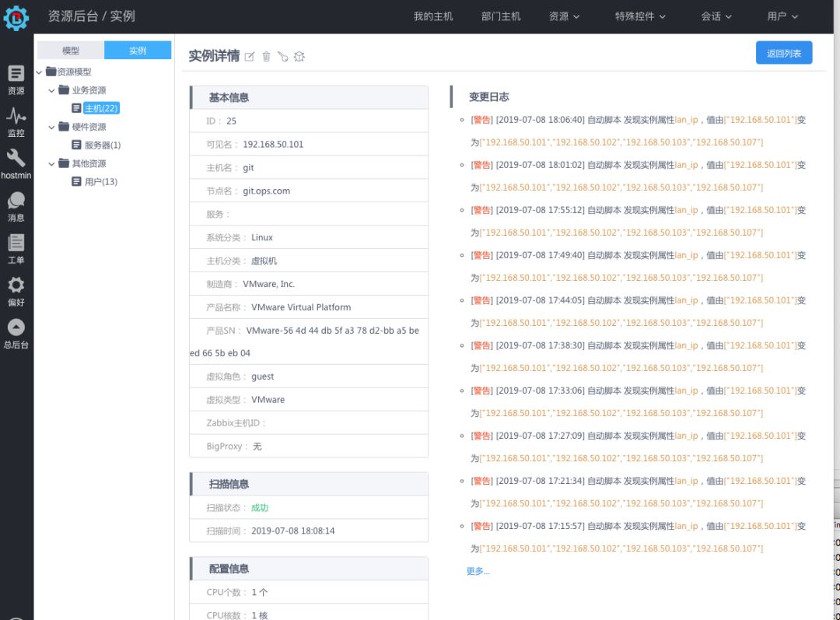The width and height of the screenshot is (840, 620).
Task: Switch to the 模型 tab
Action: click(71, 51)
